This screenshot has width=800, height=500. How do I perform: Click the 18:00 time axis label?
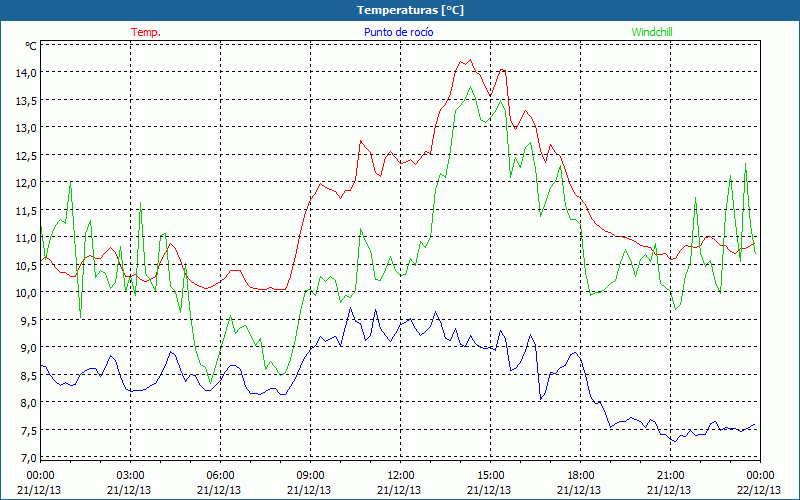pos(581,476)
